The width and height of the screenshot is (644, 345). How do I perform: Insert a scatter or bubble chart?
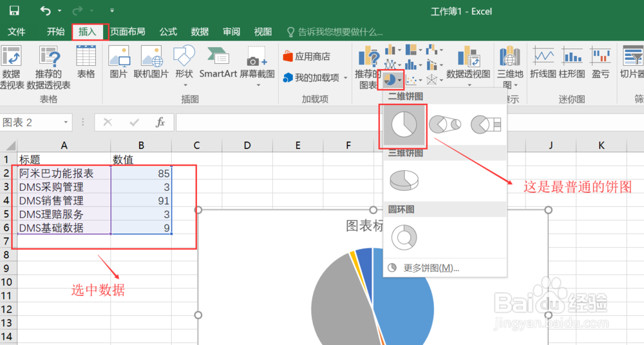point(411,80)
